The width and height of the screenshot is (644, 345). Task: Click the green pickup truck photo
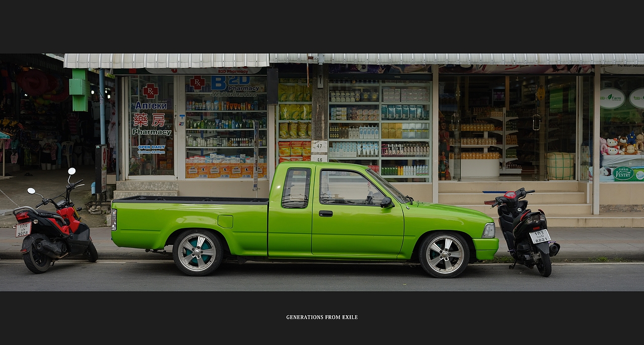point(322,172)
